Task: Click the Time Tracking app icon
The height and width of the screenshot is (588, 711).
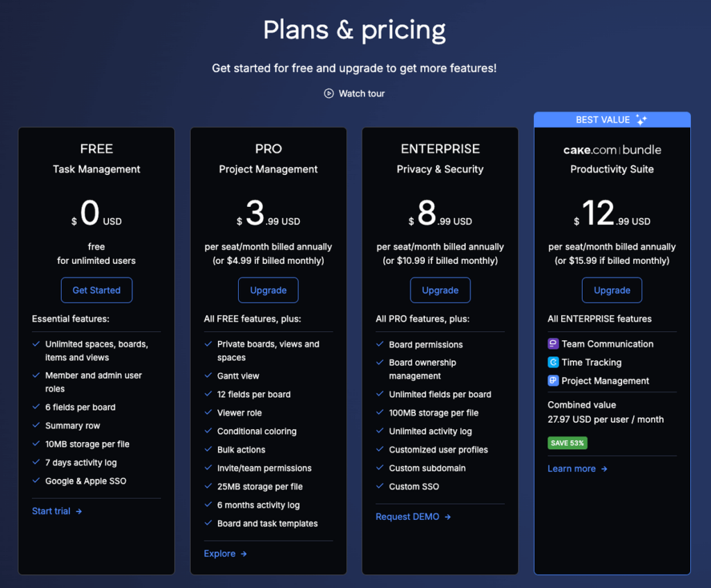Action: tap(552, 362)
